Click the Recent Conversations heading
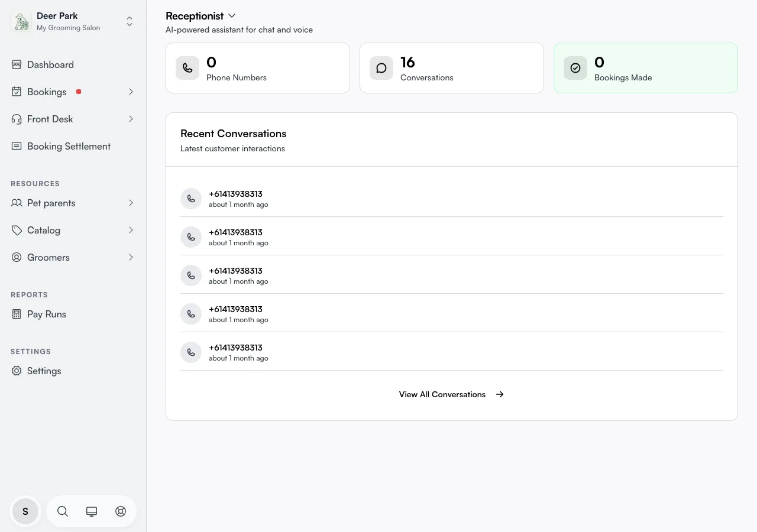The height and width of the screenshot is (532, 757). 234,134
